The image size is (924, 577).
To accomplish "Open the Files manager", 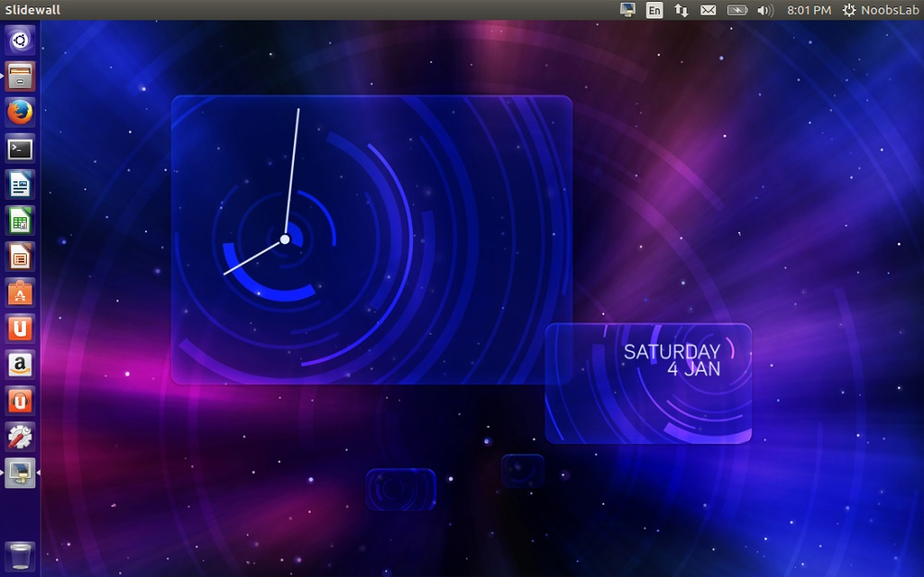I will [20, 76].
